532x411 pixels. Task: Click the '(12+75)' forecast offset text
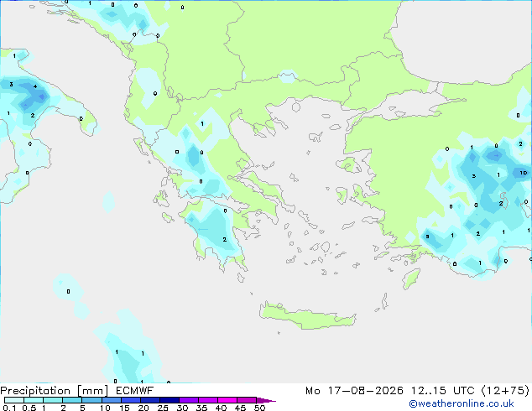(x=505, y=391)
